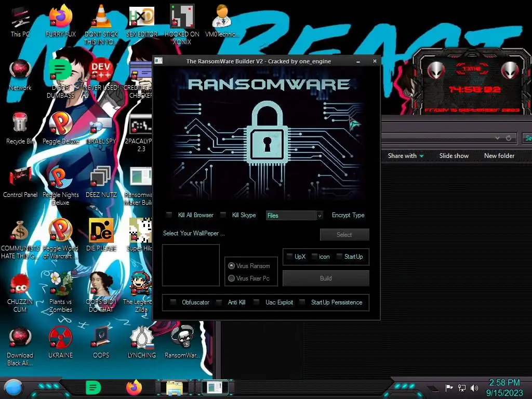Open the Dev-C++ NEVER USED shortcut

(x=101, y=75)
